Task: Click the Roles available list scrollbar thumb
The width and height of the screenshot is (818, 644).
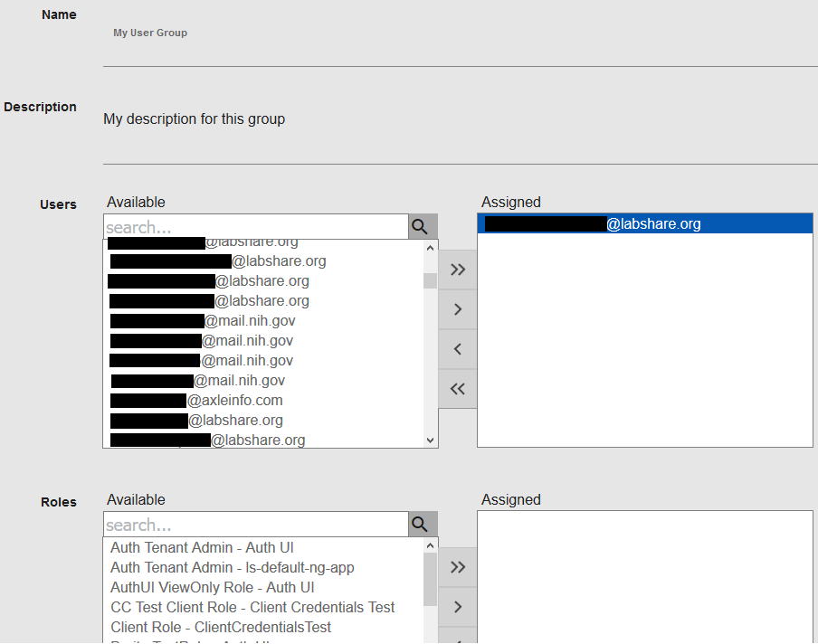Action: coord(431,580)
